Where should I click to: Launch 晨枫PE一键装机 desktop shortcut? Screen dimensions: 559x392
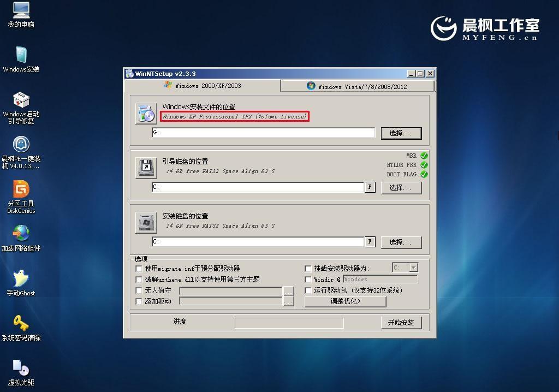coord(21,152)
